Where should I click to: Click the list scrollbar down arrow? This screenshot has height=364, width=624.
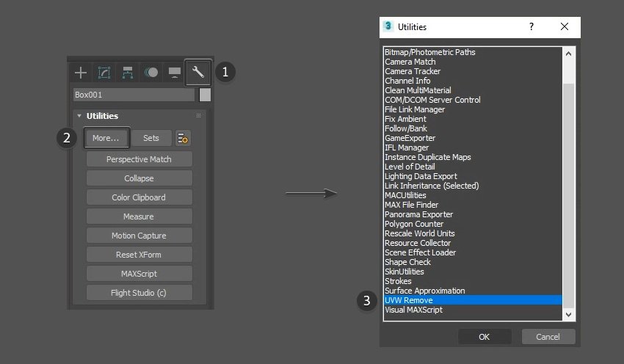pyautogui.click(x=569, y=314)
